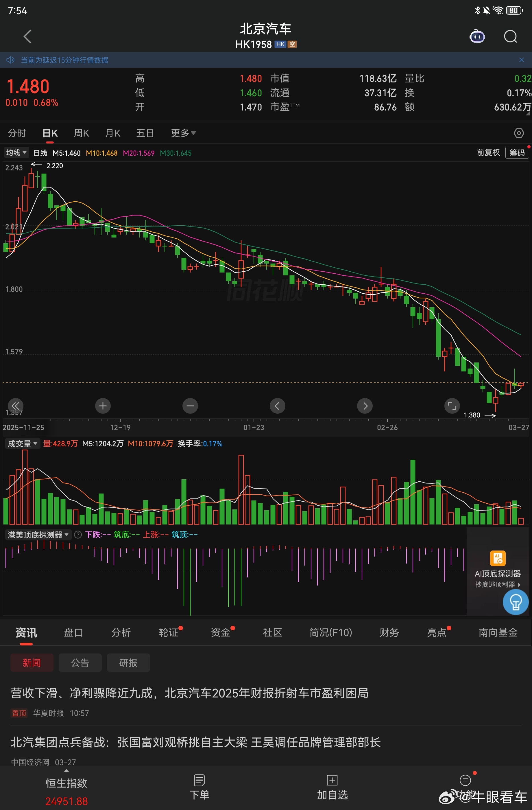Tap M30:1.645 moving average label
Image resolution: width=532 pixels, height=810 pixels.
176,153
